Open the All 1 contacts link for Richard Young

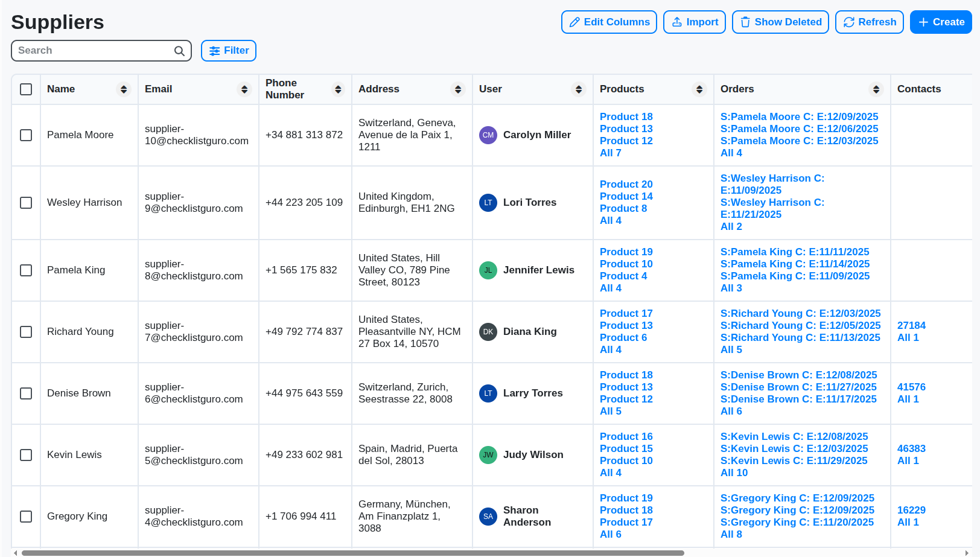pyautogui.click(x=908, y=337)
